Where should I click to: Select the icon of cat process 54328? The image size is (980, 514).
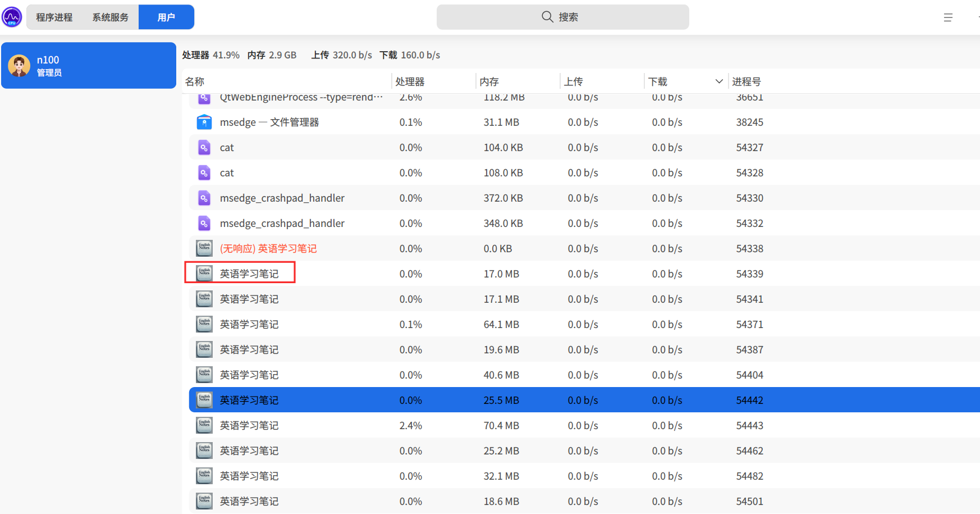[x=204, y=172]
